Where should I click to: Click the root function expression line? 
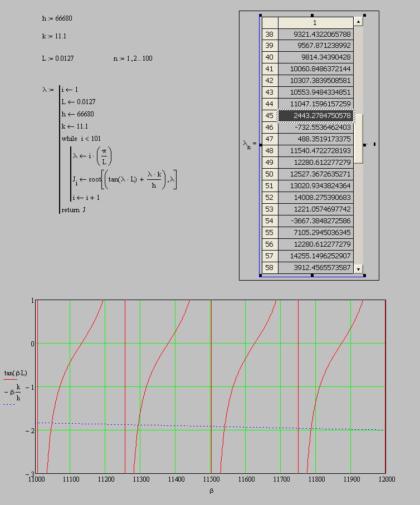[124, 180]
